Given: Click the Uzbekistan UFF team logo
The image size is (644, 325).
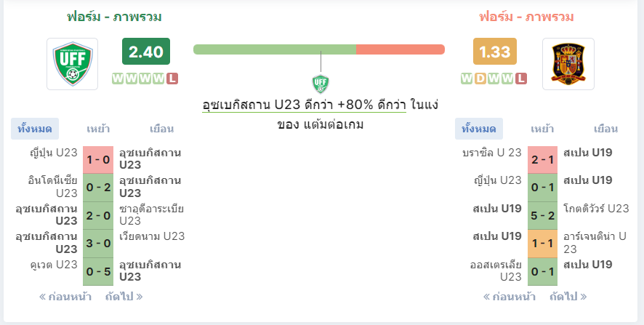Looking at the screenshot, I should (72, 64).
